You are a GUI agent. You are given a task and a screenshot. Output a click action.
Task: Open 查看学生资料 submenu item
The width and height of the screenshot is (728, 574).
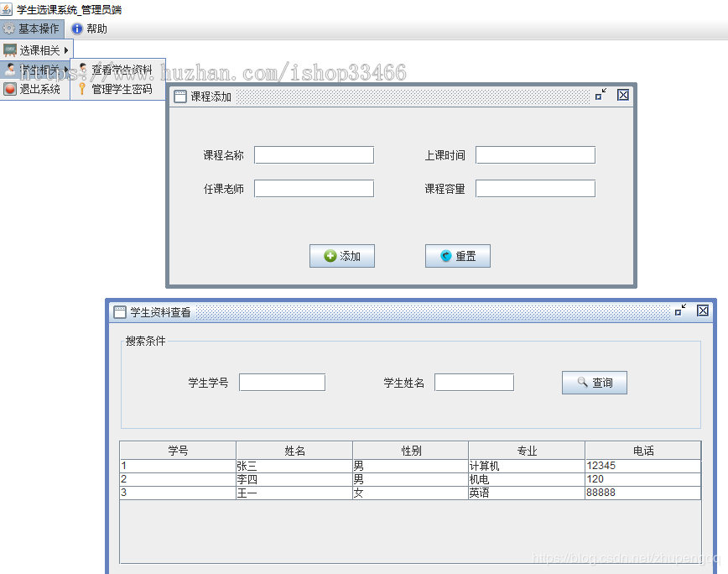pos(118,70)
